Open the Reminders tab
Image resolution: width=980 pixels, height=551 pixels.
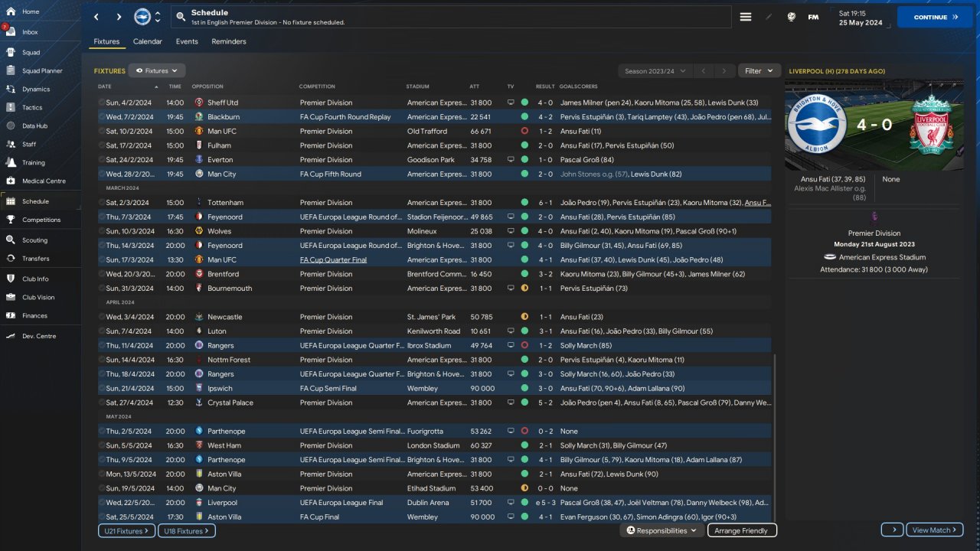229,41
